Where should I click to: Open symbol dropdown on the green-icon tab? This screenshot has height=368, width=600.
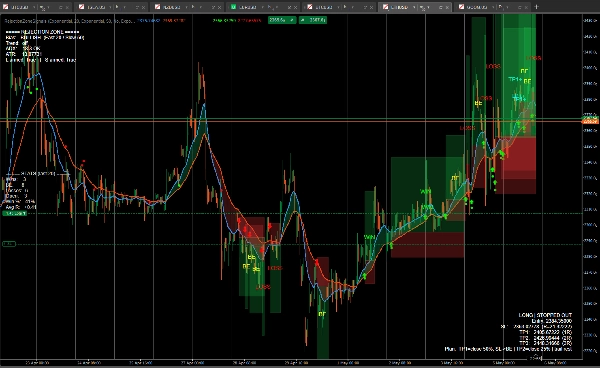pos(262,7)
